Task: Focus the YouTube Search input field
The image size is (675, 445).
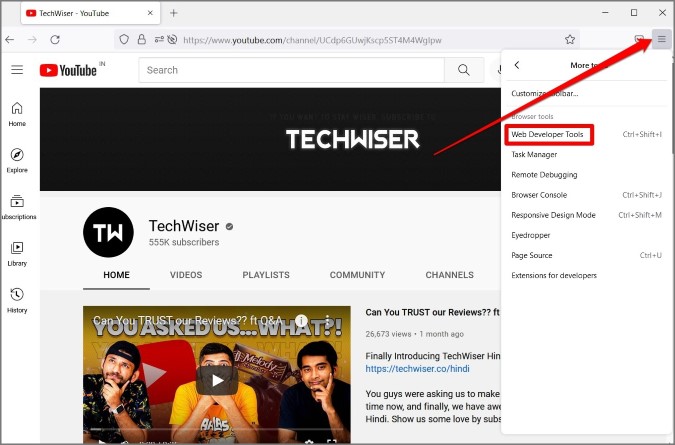Action: [x=291, y=70]
